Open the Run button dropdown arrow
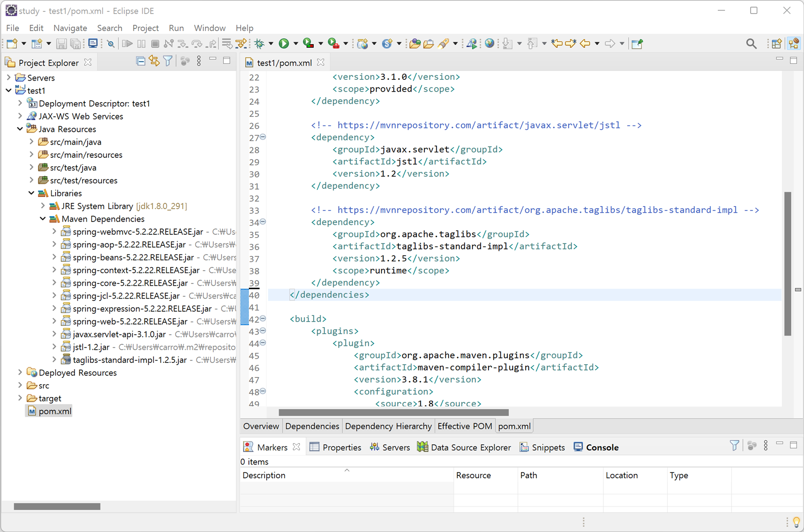804x532 pixels. click(295, 44)
